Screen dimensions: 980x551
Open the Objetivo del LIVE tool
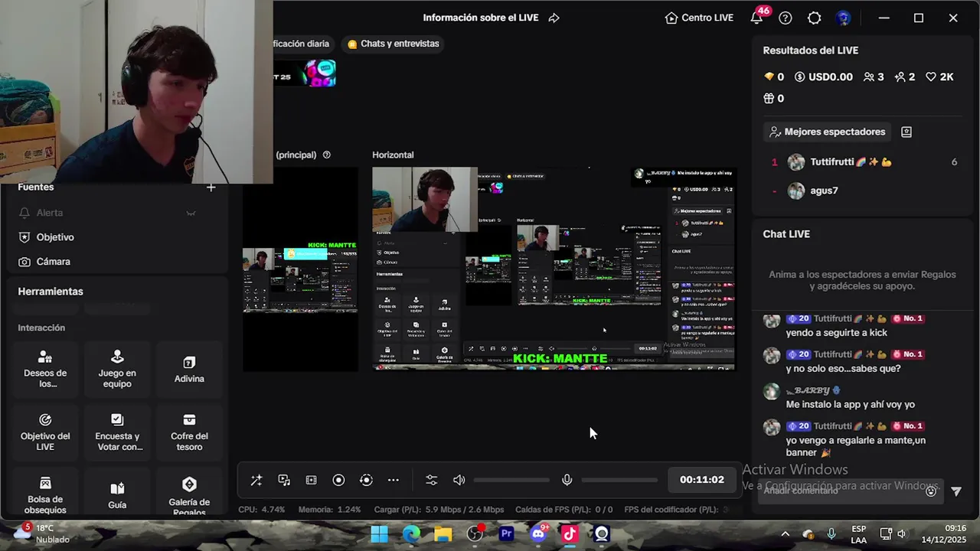pos(45,432)
